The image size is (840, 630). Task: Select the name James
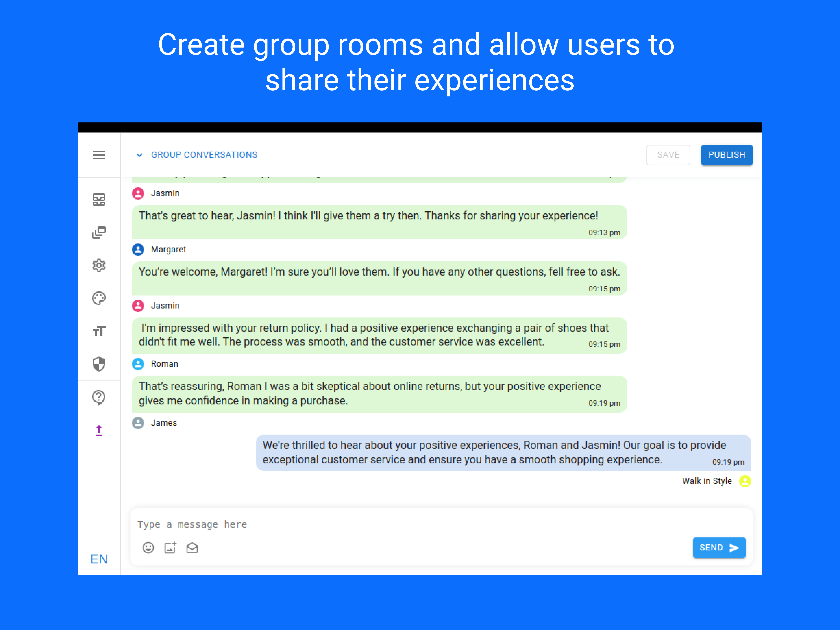click(164, 423)
